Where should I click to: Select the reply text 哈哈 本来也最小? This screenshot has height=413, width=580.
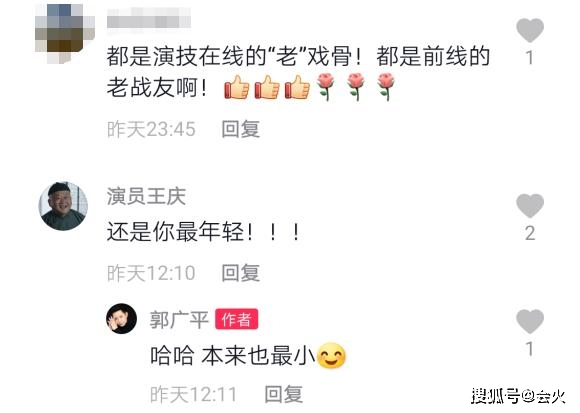click(232, 356)
